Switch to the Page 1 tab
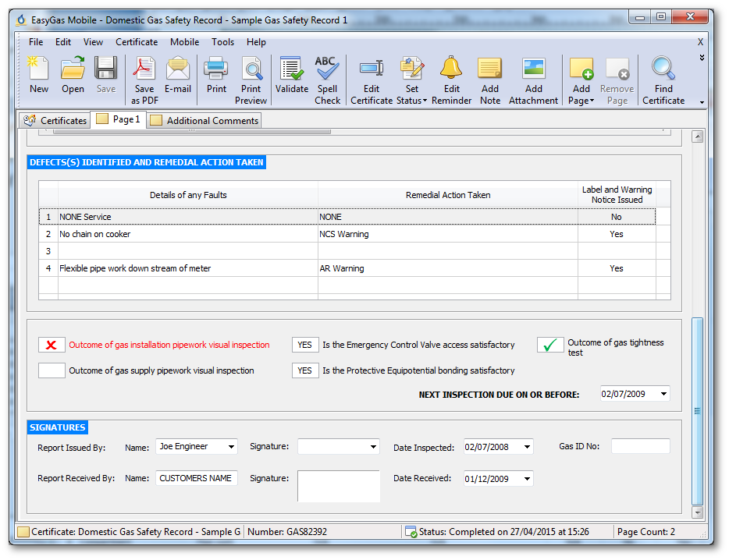Viewport: 729px width, 560px height. [x=119, y=119]
